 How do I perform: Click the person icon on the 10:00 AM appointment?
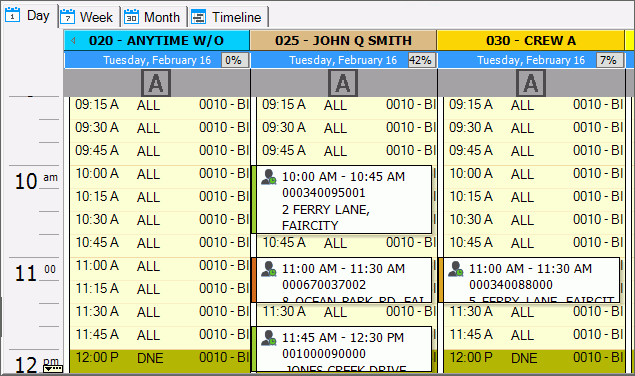(x=268, y=177)
